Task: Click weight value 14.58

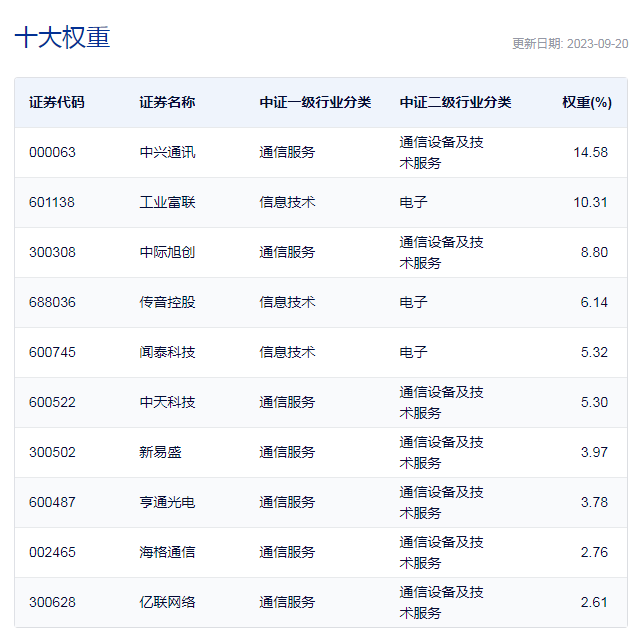Action: coord(590,152)
